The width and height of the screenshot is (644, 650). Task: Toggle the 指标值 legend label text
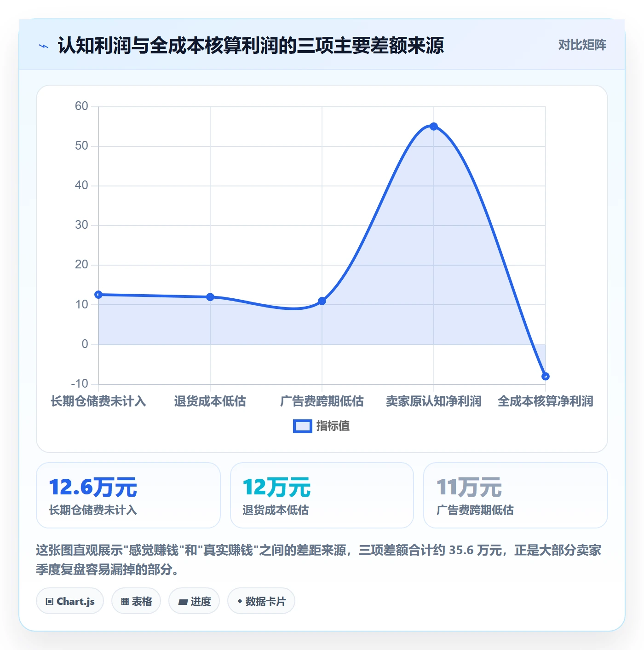tap(333, 426)
